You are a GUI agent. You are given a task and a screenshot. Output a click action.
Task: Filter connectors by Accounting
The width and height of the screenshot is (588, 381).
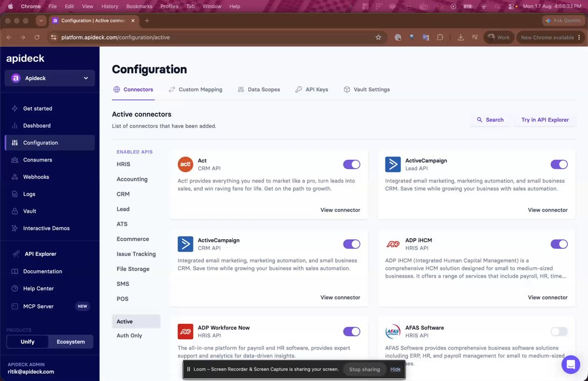click(132, 179)
